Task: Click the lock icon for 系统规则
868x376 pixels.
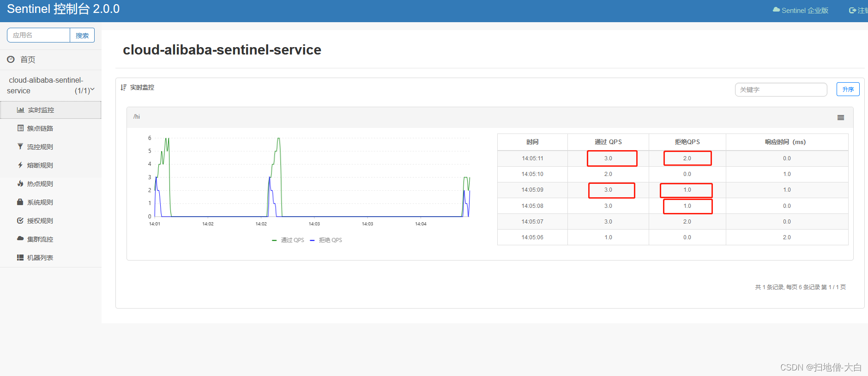Action: coord(20,202)
